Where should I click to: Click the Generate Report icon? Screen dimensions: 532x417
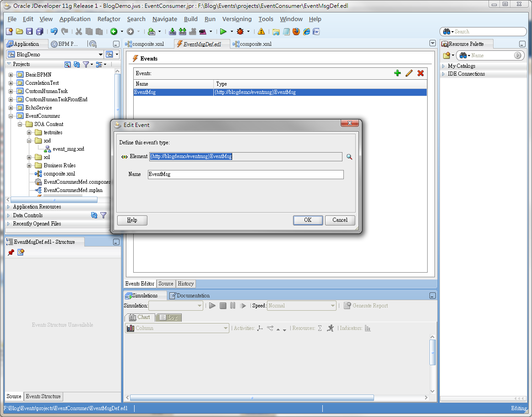click(366, 306)
